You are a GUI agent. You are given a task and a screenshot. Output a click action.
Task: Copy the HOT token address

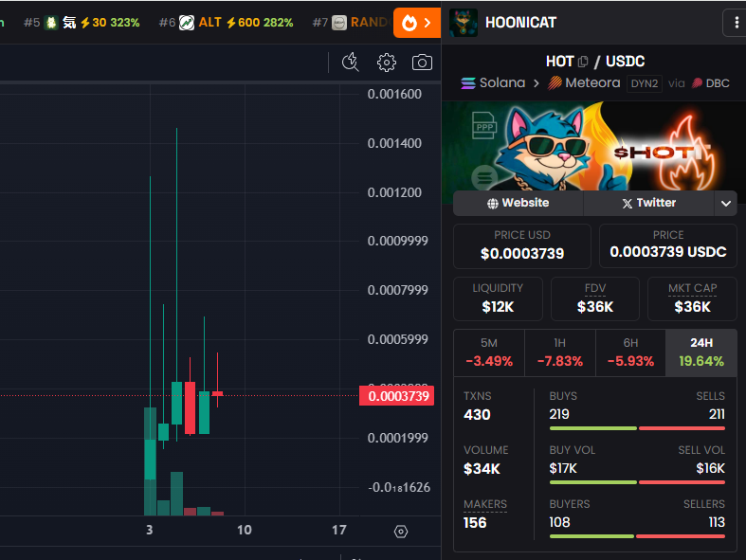coord(583,62)
